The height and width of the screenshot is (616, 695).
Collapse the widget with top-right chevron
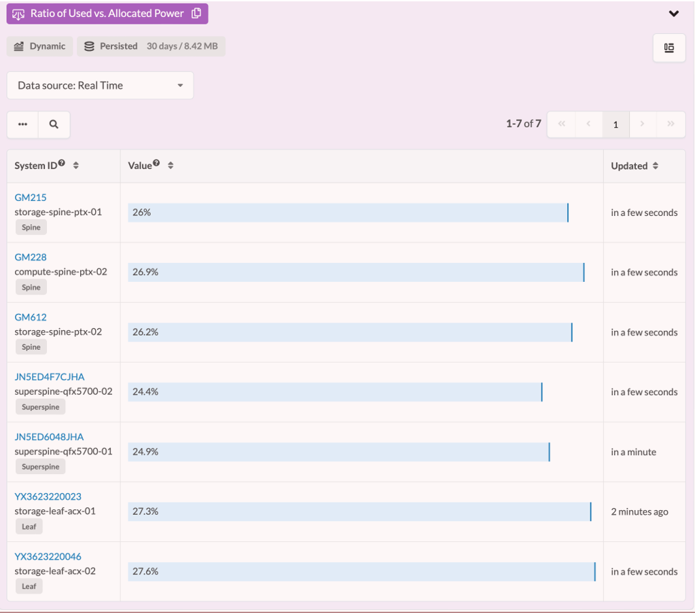[673, 14]
